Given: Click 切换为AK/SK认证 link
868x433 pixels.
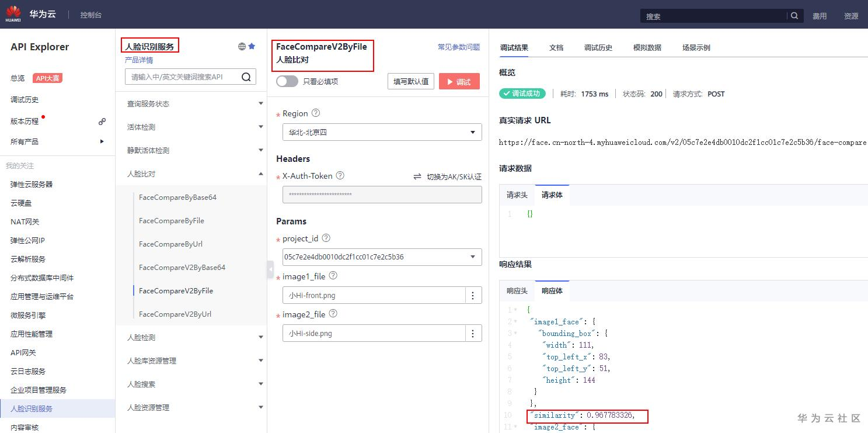Looking at the screenshot, I should point(454,176).
